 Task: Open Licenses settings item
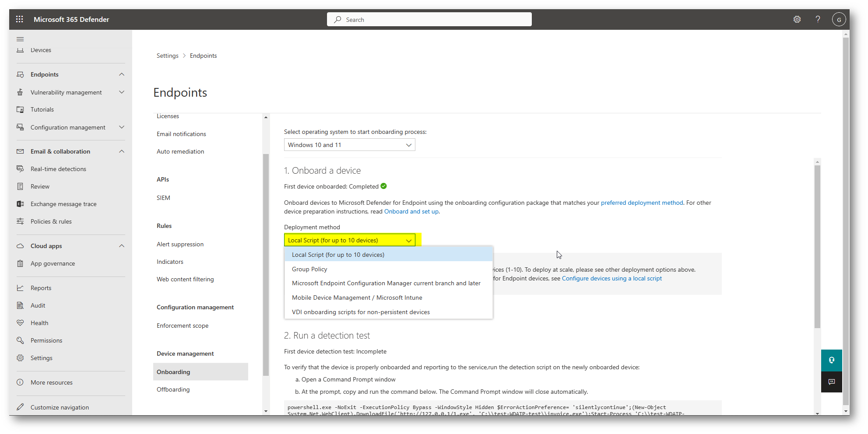click(x=168, y=116)
